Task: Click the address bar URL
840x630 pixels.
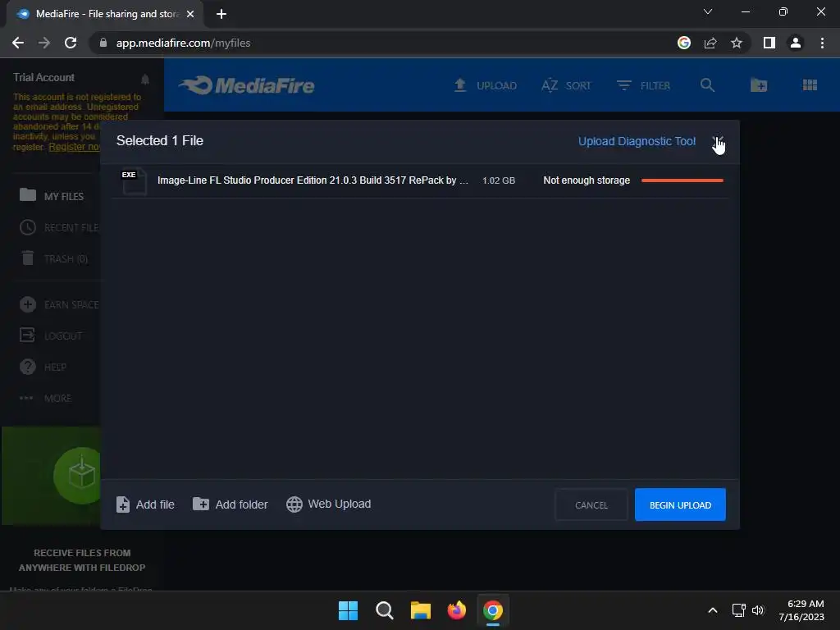Action: [x=183, y=43]
